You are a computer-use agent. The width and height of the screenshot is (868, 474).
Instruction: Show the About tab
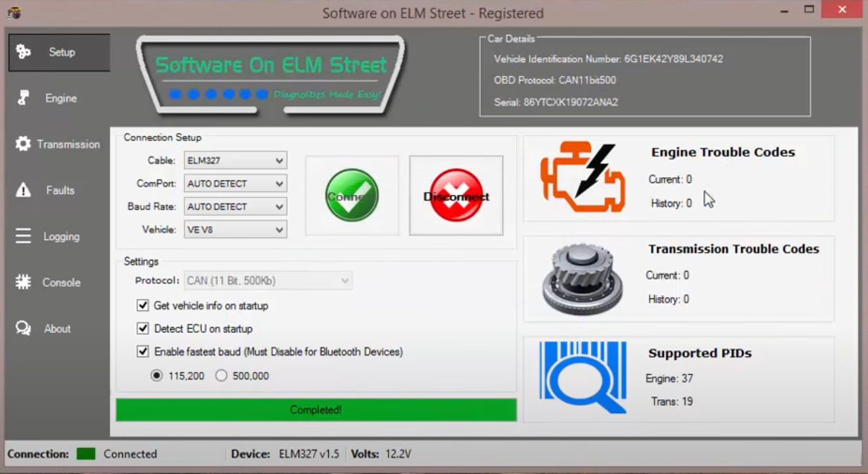[59, 328]
